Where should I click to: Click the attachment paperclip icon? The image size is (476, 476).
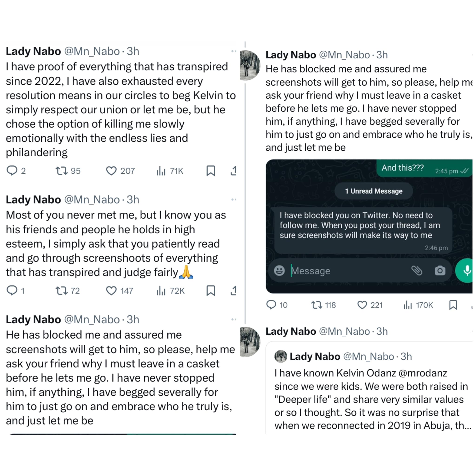pyautogui.click(x=417, y=271)
